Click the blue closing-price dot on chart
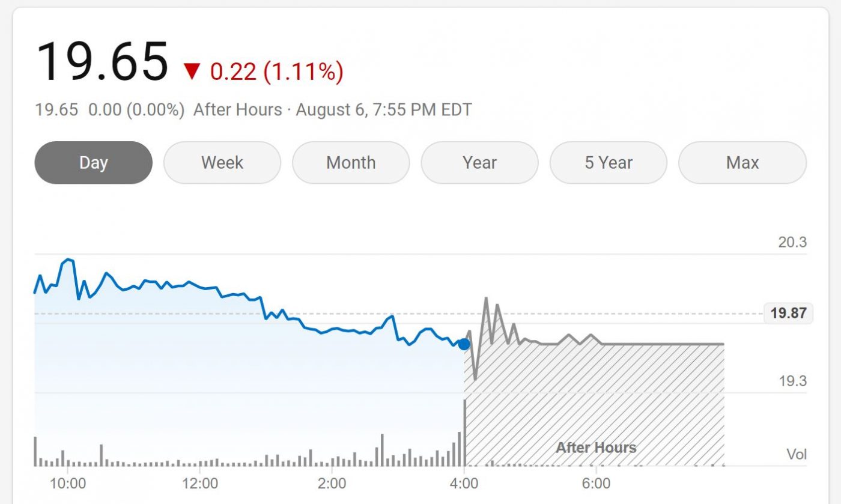The image size is (841, 504). tap(464, 344)
